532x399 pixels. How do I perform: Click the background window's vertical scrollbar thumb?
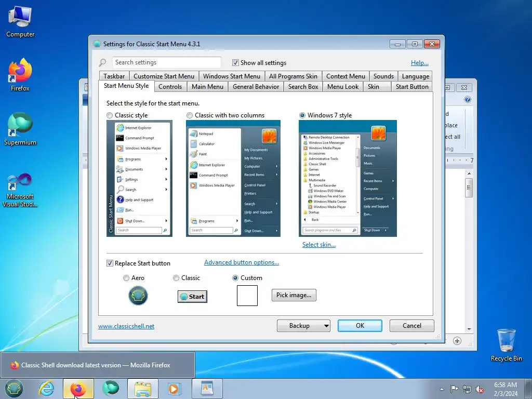pos(469,187)
